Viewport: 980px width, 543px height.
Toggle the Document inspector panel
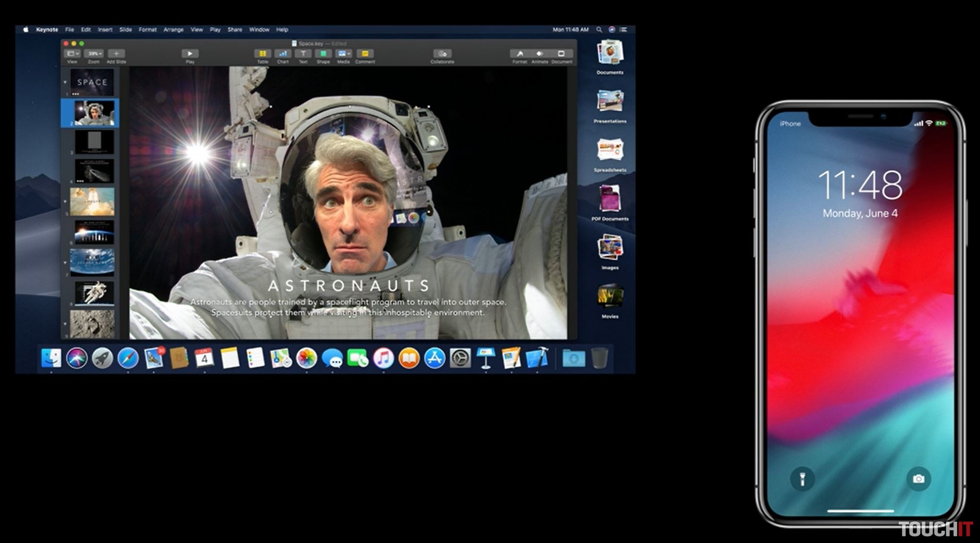click(561, 54)
